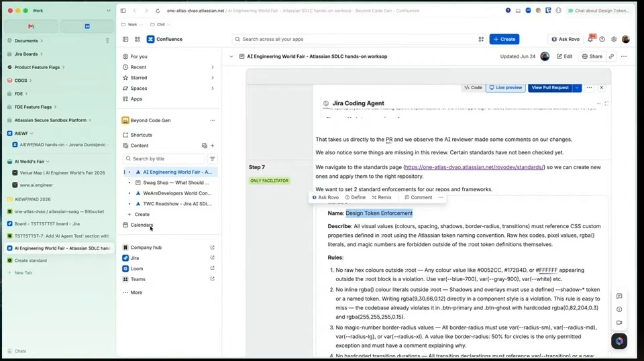Screen dimensions: 644x361
Task: Focus the Search across all apps field
Action: (359, 39)
